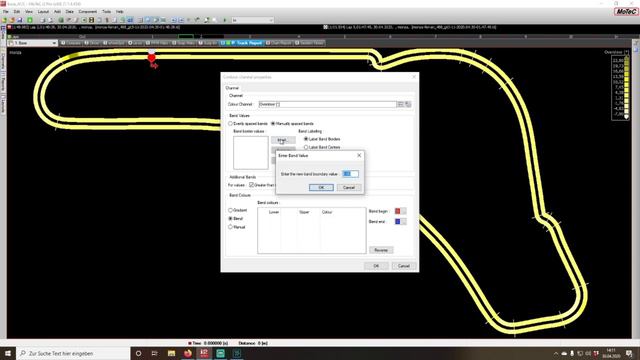
Task: Show hidden system tray icons chevron
Action: click(x=556, y=353)
